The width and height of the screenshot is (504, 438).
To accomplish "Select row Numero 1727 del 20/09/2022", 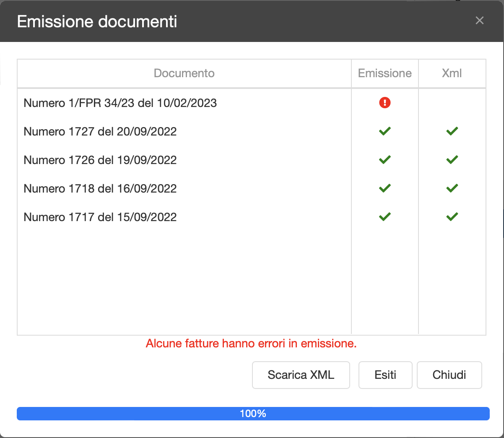I will coord(100,131).
